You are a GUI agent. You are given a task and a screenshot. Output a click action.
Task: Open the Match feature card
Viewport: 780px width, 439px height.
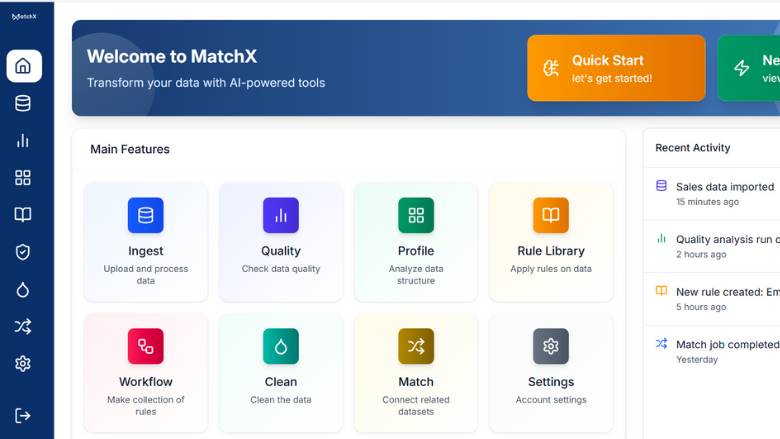pos(416,372)
